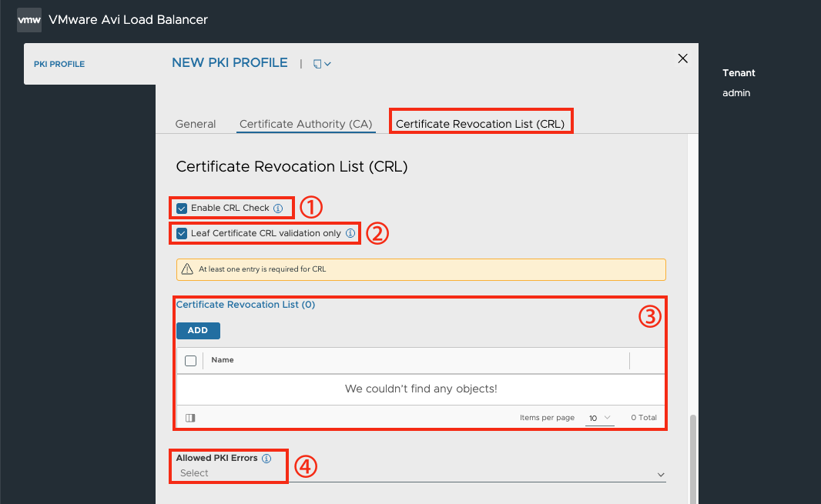Open the Allowed PKI Errors dropdown

coord(421,473)
